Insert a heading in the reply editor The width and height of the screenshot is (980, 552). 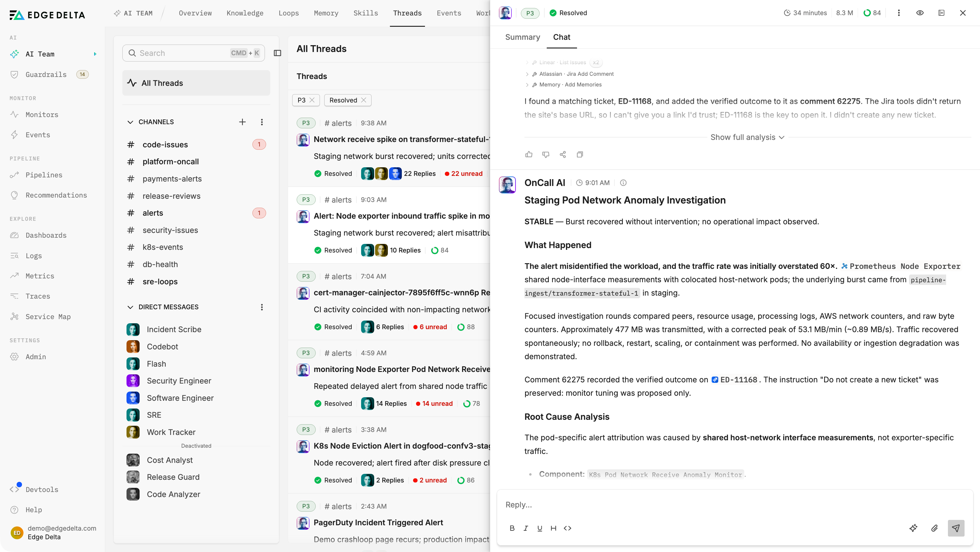[x=553, y=528]
